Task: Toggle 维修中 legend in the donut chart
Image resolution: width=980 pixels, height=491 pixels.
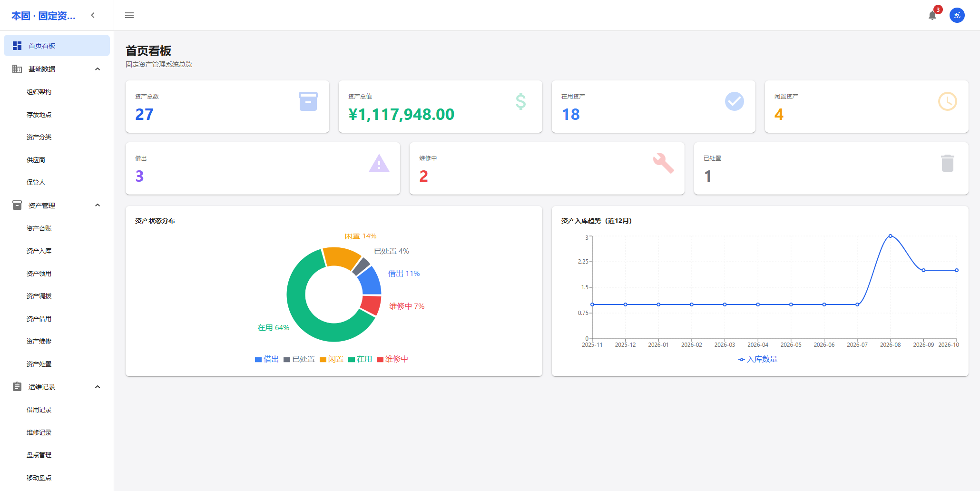Action: (x=392, y=359)
